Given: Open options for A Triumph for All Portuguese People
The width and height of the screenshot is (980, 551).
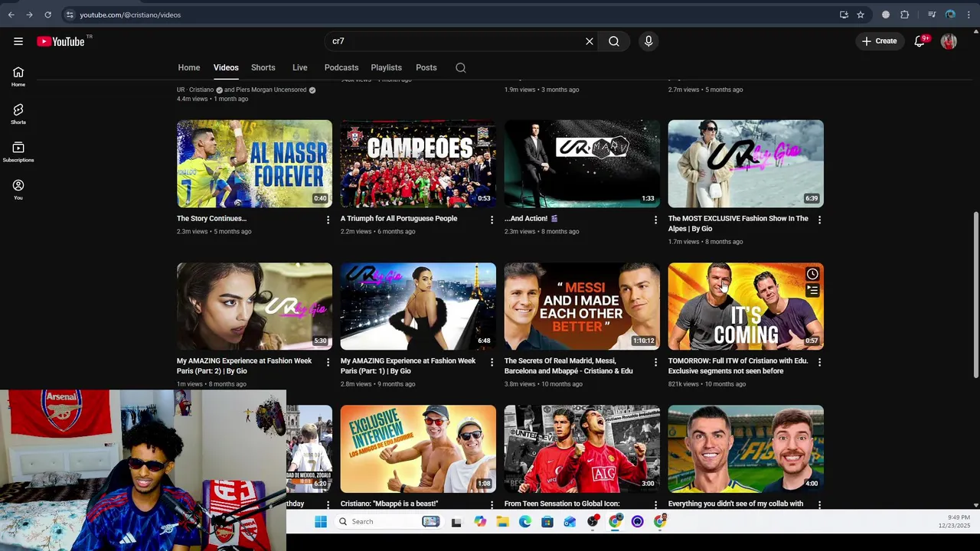Looking at the screenshot, I should [x=492, y=220].
